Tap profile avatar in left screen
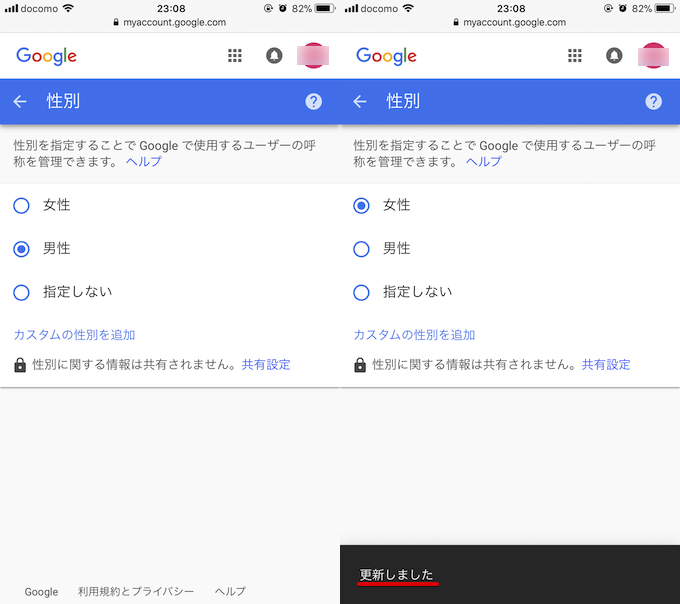The width and height of the screenshot is (680, 604). [313, 56]
